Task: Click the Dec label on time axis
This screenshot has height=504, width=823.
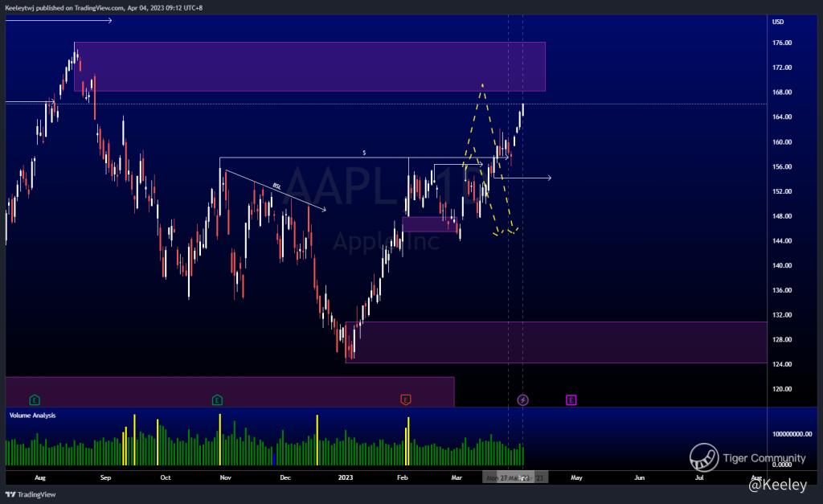Action: pos(285,477)
